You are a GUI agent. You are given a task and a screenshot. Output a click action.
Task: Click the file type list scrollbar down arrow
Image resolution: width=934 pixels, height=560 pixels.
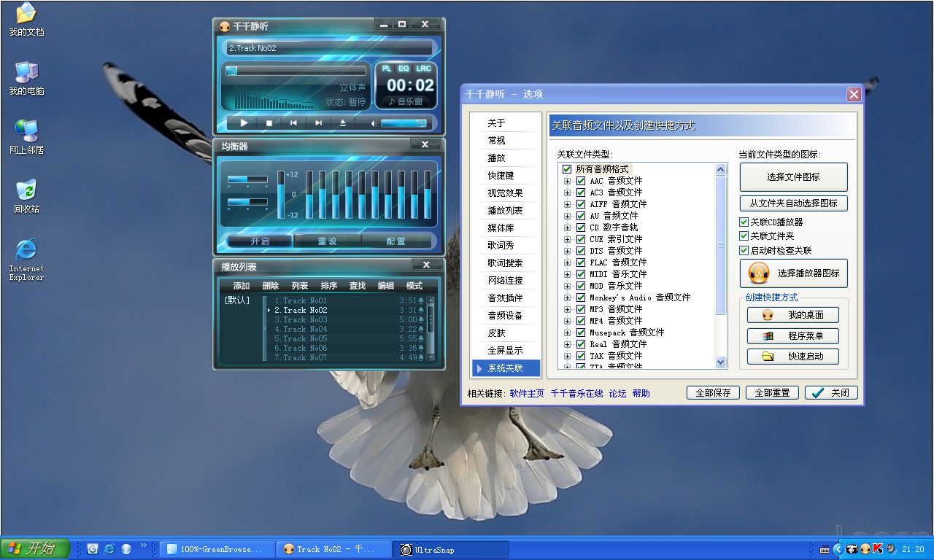[x=721, y=362]
